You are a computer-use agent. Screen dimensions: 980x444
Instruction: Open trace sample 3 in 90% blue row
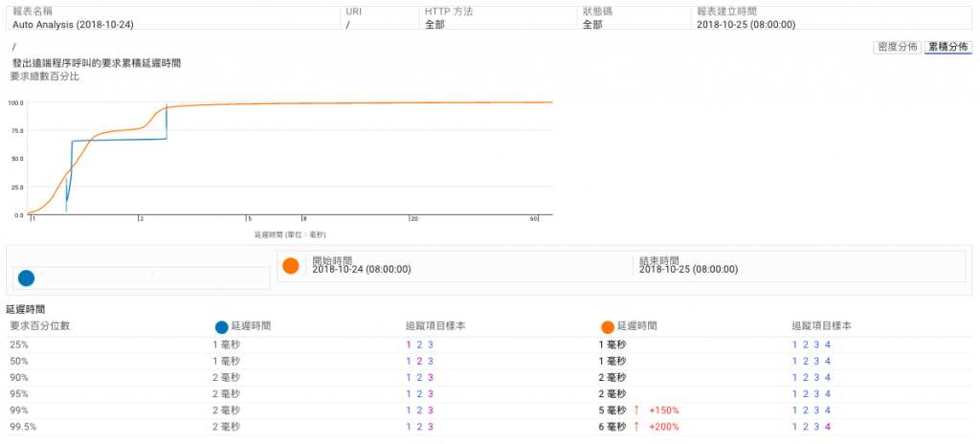[430, 377]
